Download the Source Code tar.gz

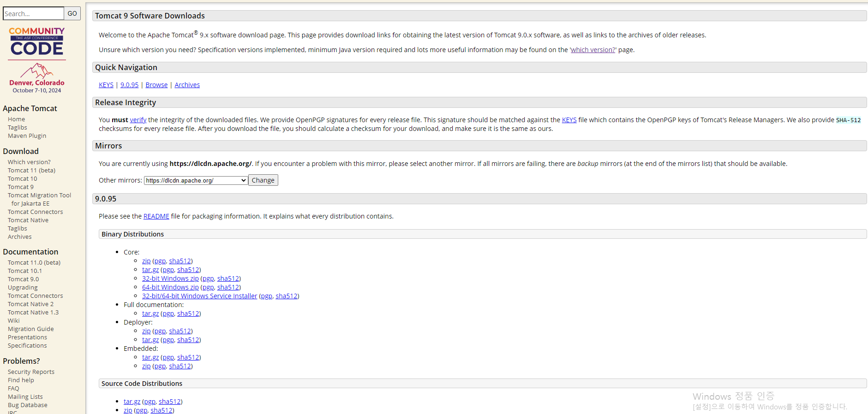tap(132, 402)
